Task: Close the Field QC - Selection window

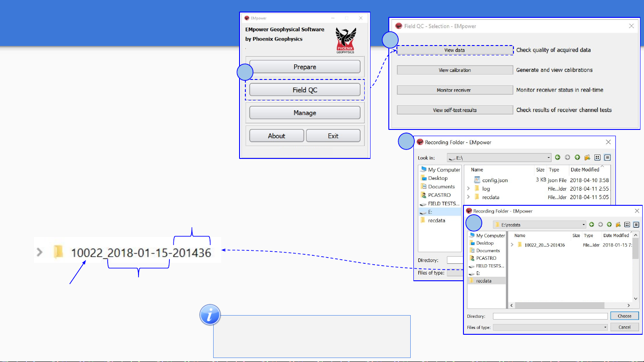Action: (631, 26)
